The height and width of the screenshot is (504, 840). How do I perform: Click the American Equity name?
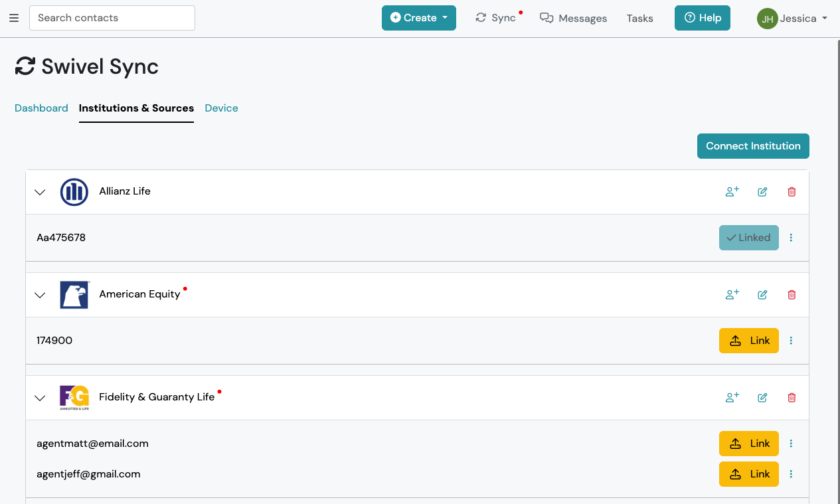[139, 294]
